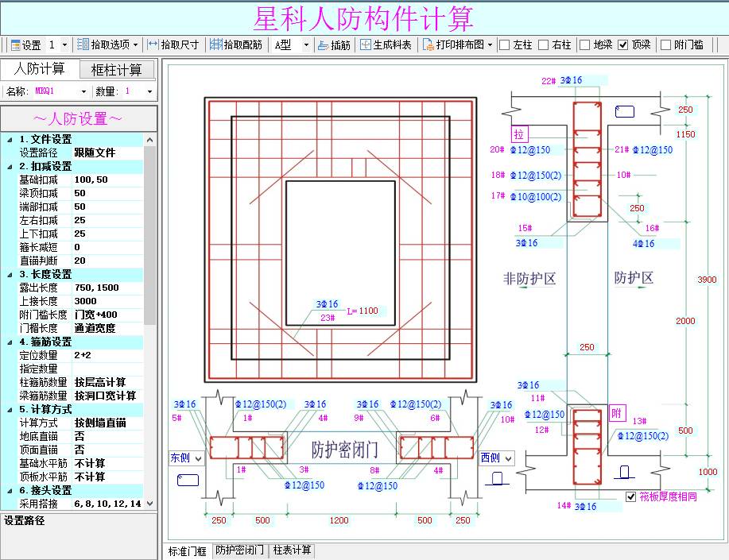This screenshot has width=729, height=560.
Task: Click the rounded-rectangle shape icon in top beam section
Action: pyautogui.click(x=624, y=111)
